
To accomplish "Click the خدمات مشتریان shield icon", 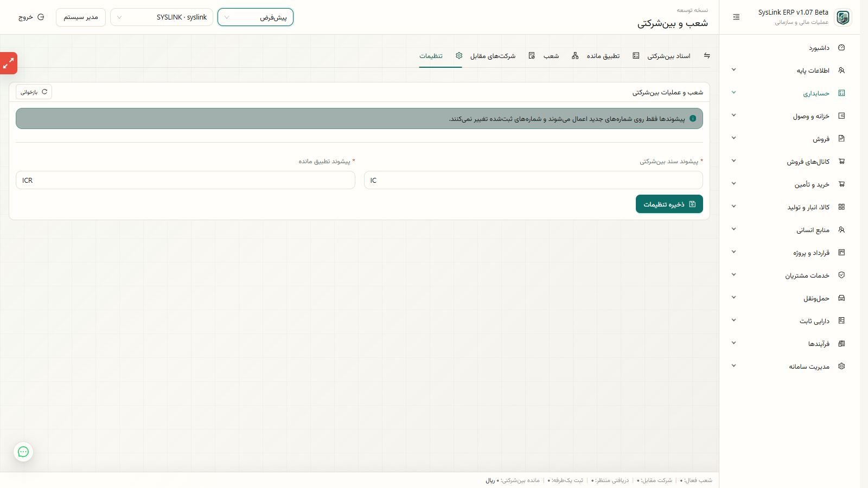I will coord(841,275).
